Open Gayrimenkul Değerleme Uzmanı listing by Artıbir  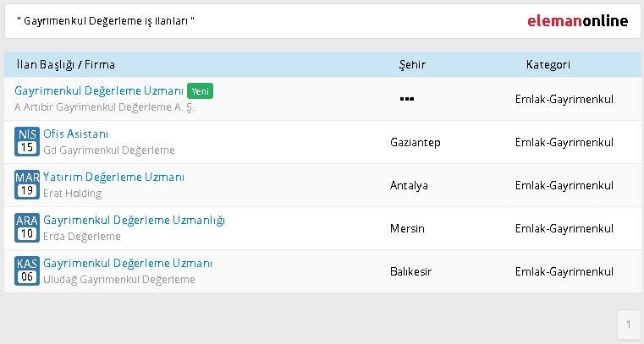pyautogui.click(x=99, y=90)
